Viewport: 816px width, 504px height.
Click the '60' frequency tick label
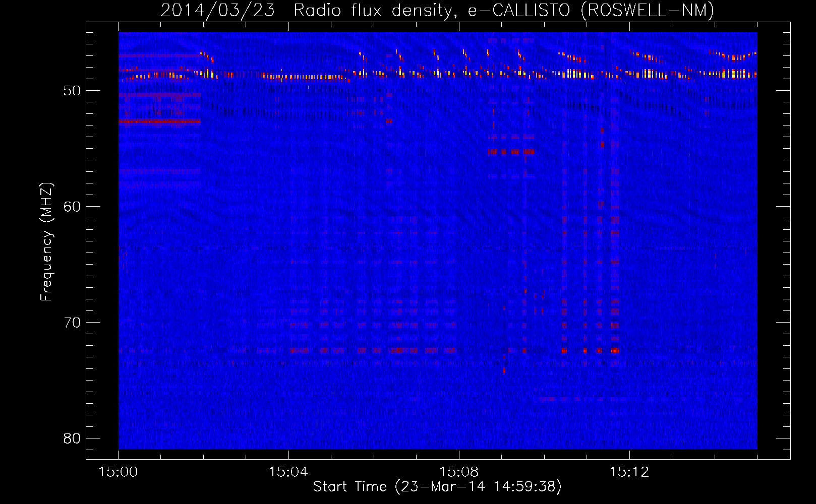(72, 207)
